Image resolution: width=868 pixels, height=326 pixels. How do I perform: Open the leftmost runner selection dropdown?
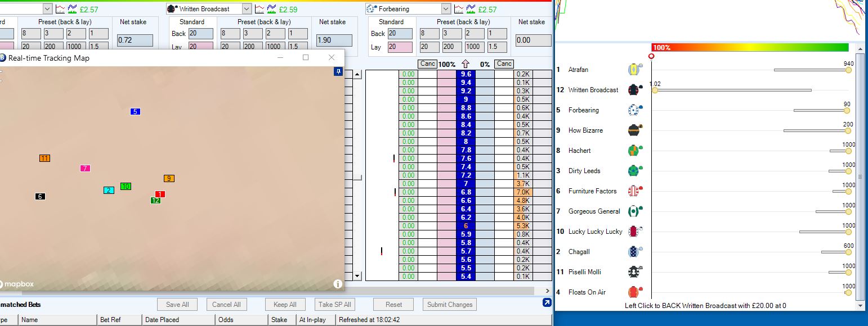coord(47,9)
